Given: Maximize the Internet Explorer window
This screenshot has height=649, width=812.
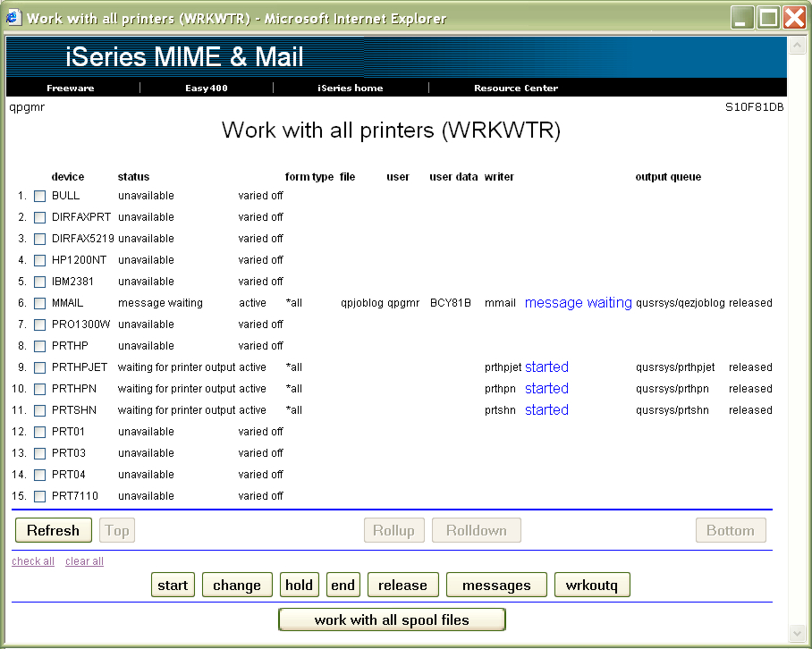Looking at the screenshot, I should tap(768, 18).
